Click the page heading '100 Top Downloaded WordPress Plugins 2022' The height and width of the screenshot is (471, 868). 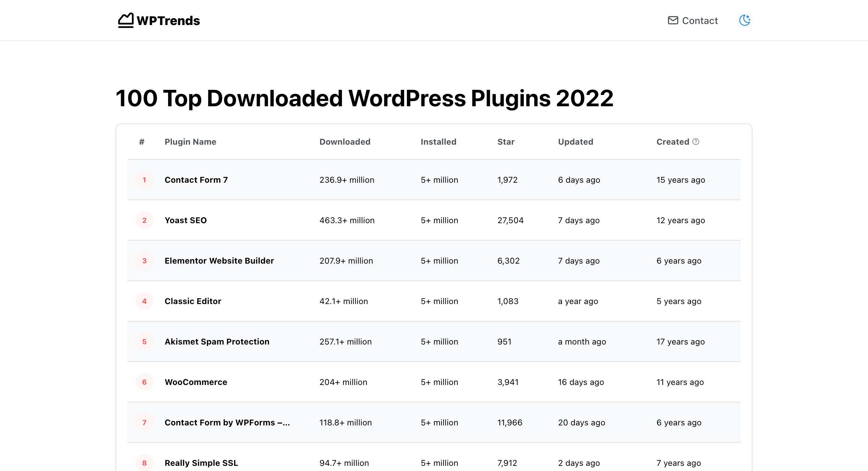(364, 98)
